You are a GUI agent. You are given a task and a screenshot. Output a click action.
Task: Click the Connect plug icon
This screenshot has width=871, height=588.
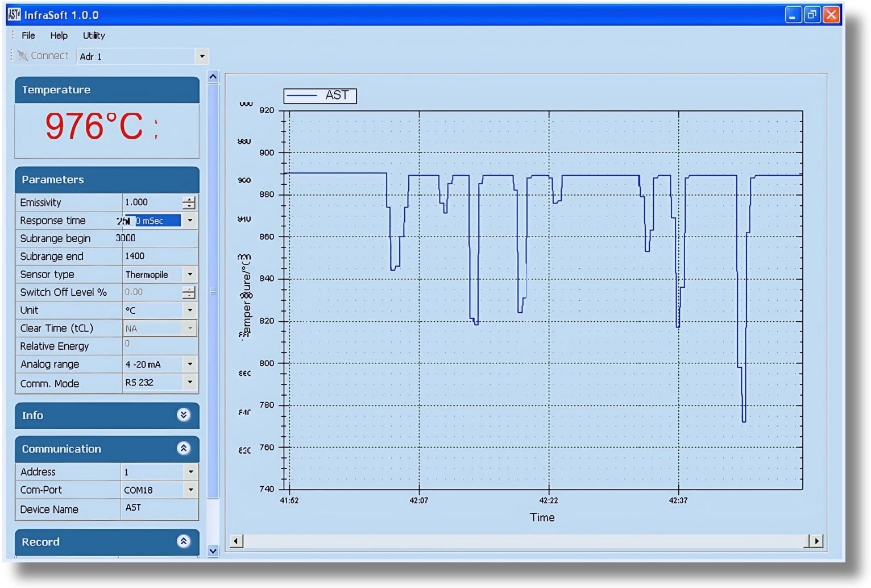[22, 56]
